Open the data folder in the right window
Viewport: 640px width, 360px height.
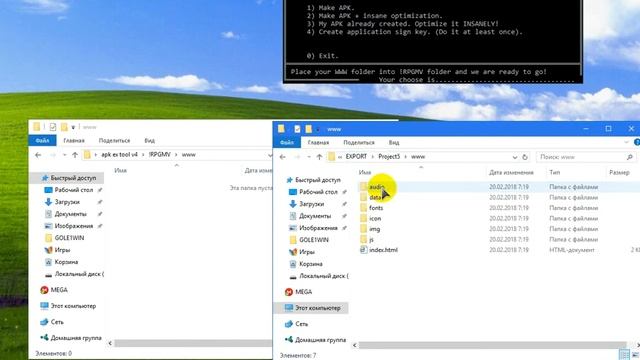[375, 198]
